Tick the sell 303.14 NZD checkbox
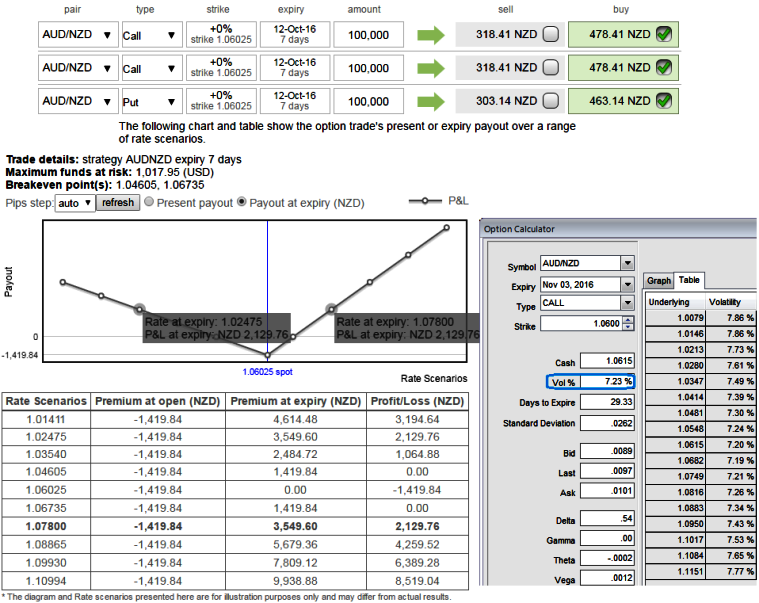This screenshot has height=603, width=759. pyautogui.click(x=551, y=101)
